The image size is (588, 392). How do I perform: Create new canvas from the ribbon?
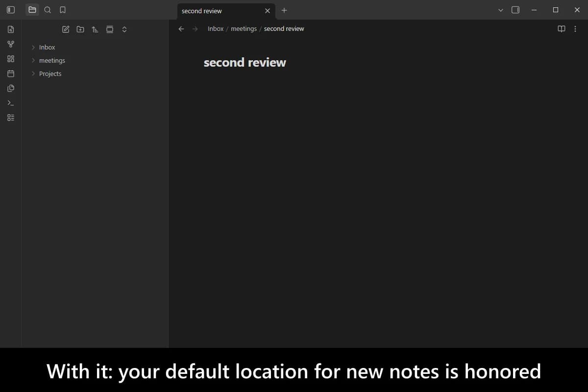coord(11,59)
